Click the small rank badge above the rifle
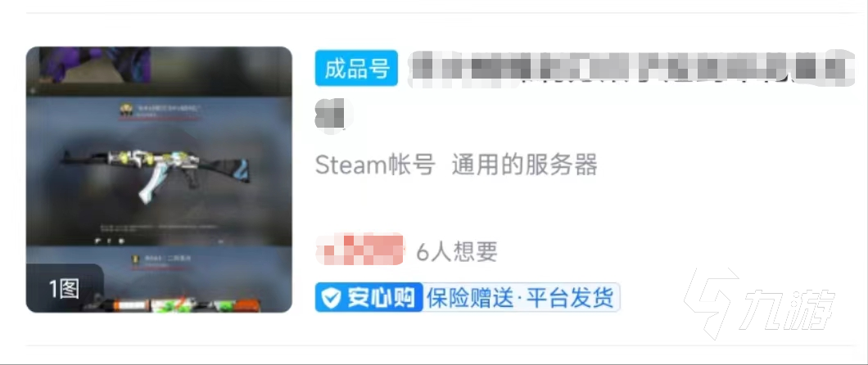This screenshot has width=868, height=365. pyautogui.click(x=124, y=111)
